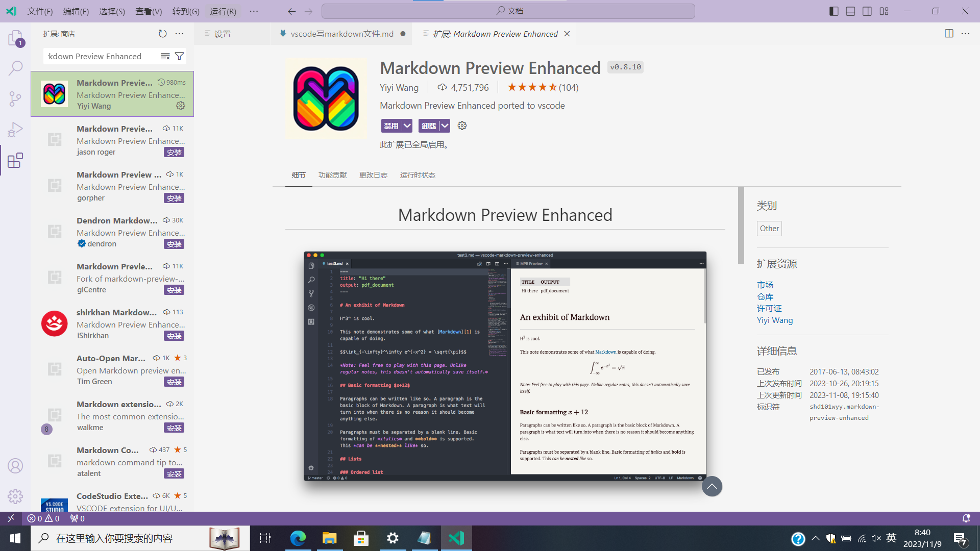Select the Search icon in activity bar
This screenshot has width=980, height=551.
pos(15,68)
